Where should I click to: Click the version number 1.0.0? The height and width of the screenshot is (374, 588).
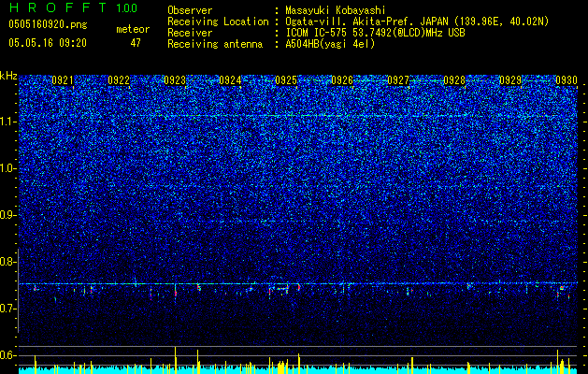(x=127, y=8)
